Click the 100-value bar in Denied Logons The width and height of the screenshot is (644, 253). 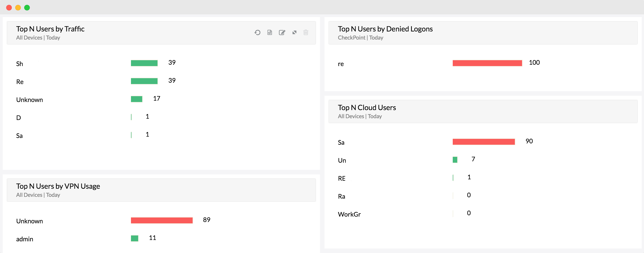click(487, 63)
